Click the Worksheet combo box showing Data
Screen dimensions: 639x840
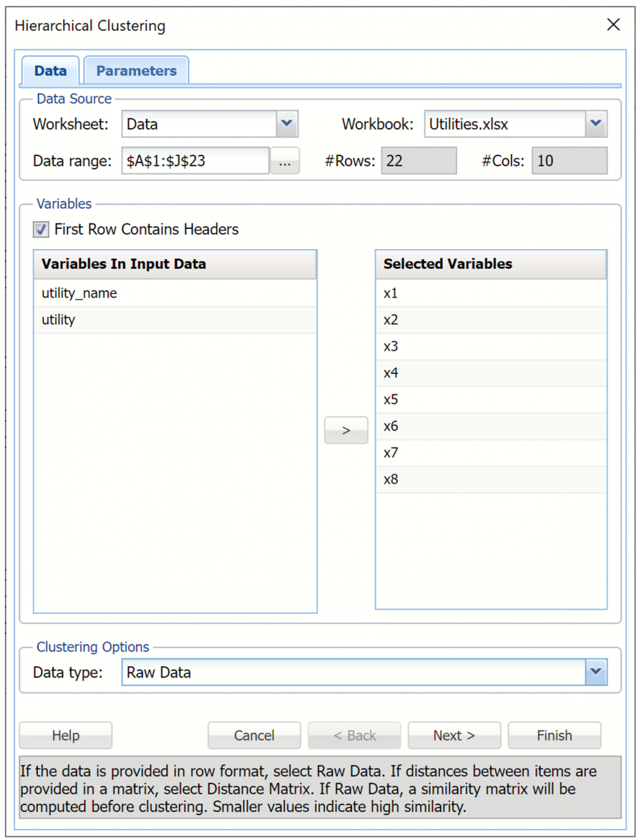(x=210, y=125)
